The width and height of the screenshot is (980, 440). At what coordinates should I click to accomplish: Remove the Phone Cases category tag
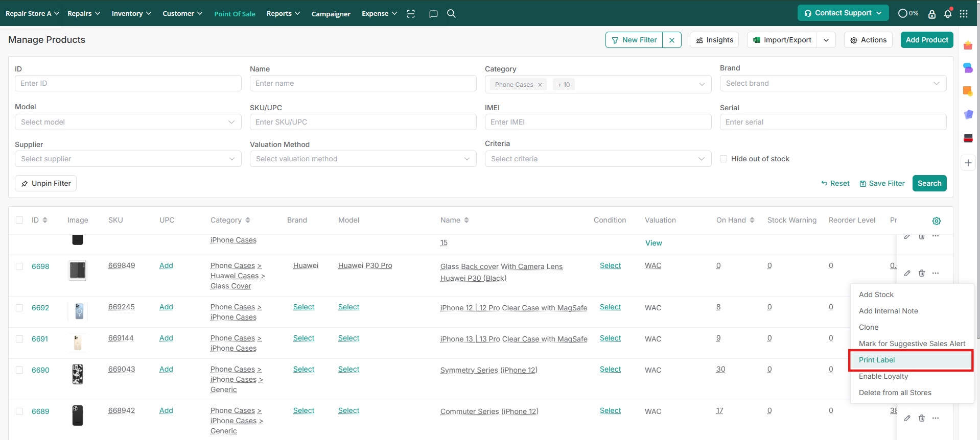pyautogui.click(x=540, y=85)
